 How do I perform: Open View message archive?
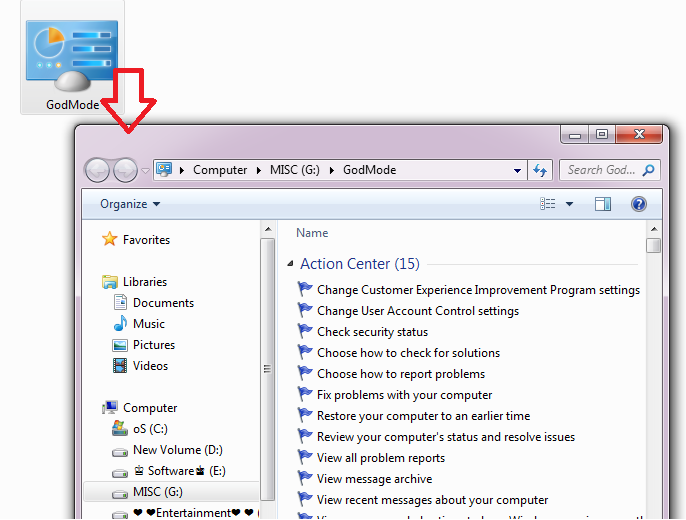tap(374, 479)
